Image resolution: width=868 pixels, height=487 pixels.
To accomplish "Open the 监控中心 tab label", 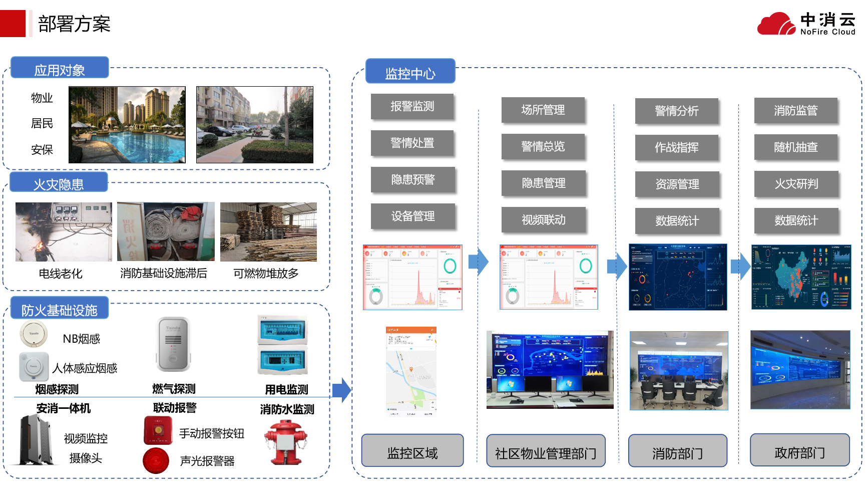I will tap(410, 72).
